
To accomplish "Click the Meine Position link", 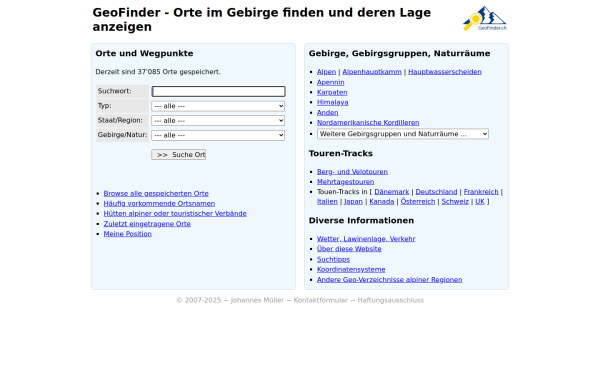I will pyautogui.click(x=128, y=234).
